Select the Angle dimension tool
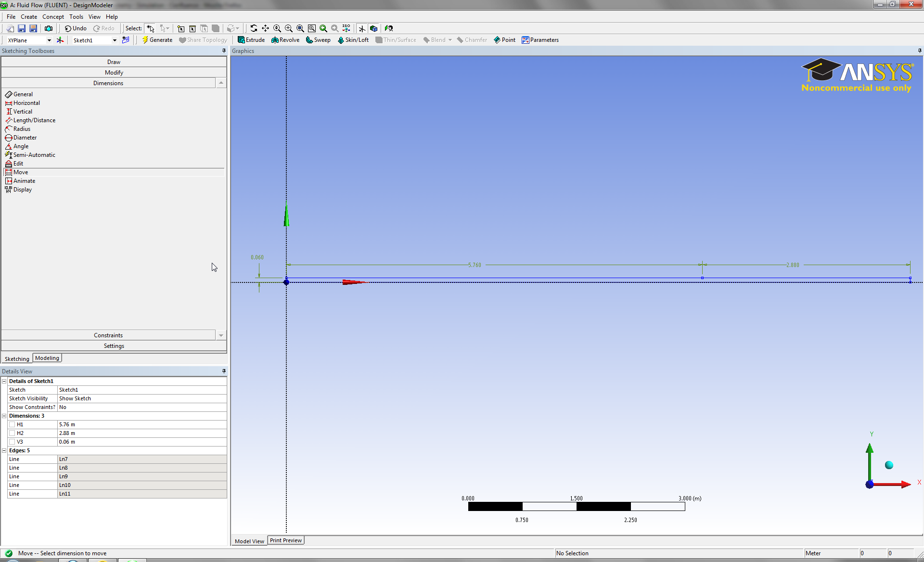 tap(16, 146)
